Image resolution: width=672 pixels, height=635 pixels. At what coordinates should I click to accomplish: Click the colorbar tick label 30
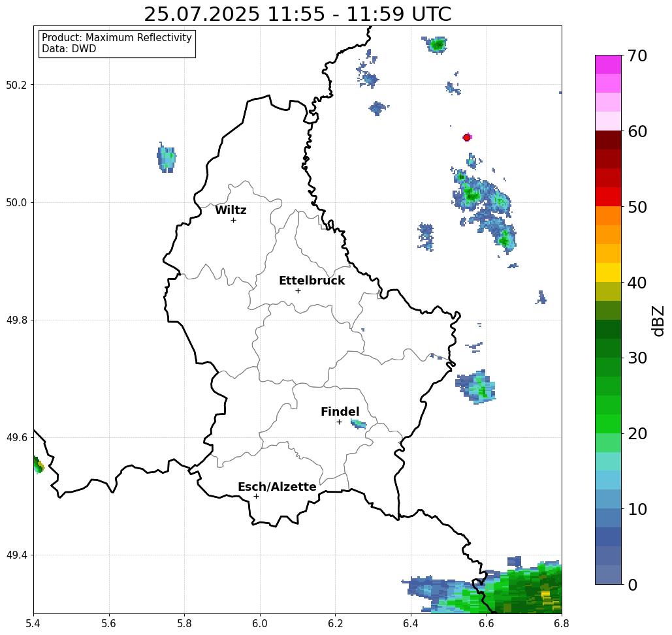pyautogui.click(x=637, y=358)
